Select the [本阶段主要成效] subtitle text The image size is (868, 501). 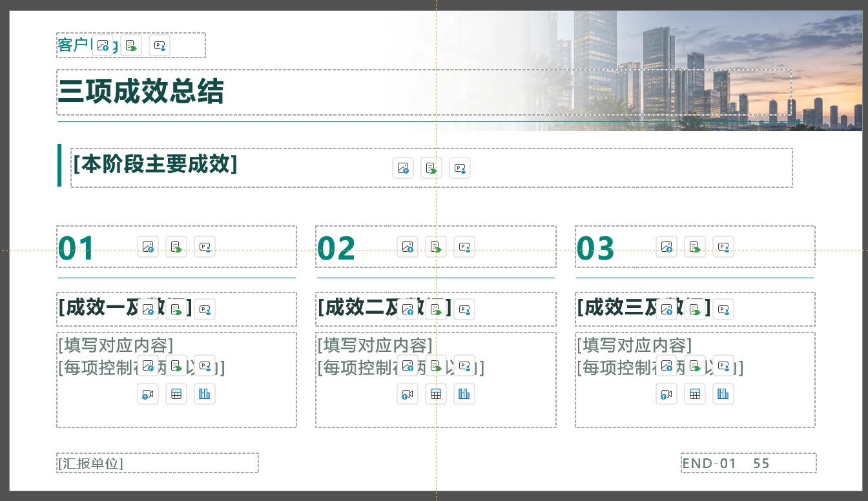tap(155, 164)
